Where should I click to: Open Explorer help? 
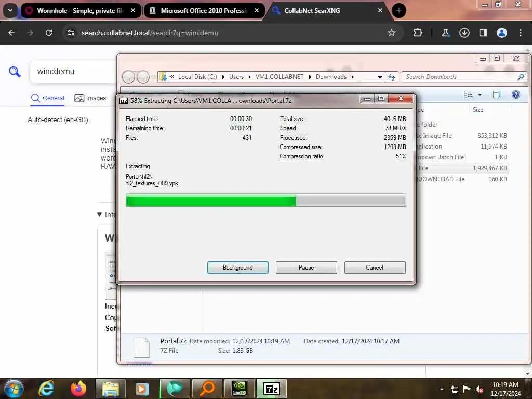(x=516, y=95)
